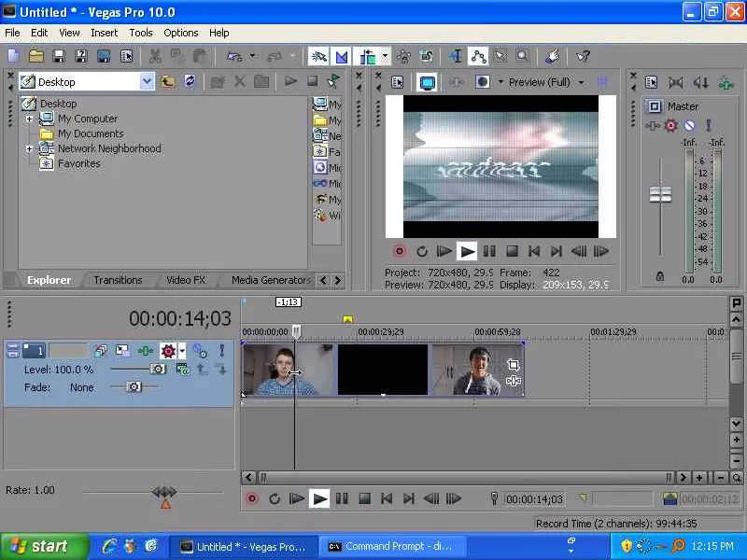
Task: Open the Auto Ripple mode dropdown arrow
Action: pos(385,57)
